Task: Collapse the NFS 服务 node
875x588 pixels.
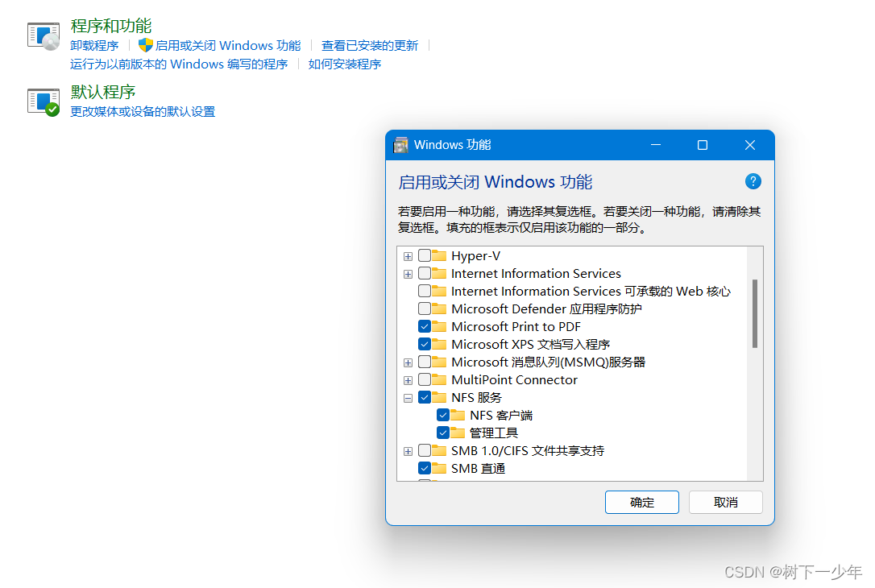Action: click(408, 399)
